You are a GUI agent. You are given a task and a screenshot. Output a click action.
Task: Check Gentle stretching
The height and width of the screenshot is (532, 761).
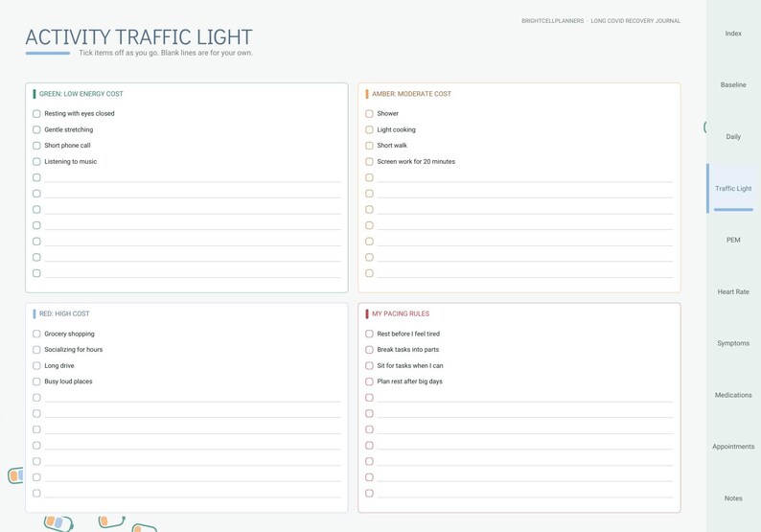click(x=36, y=129)
